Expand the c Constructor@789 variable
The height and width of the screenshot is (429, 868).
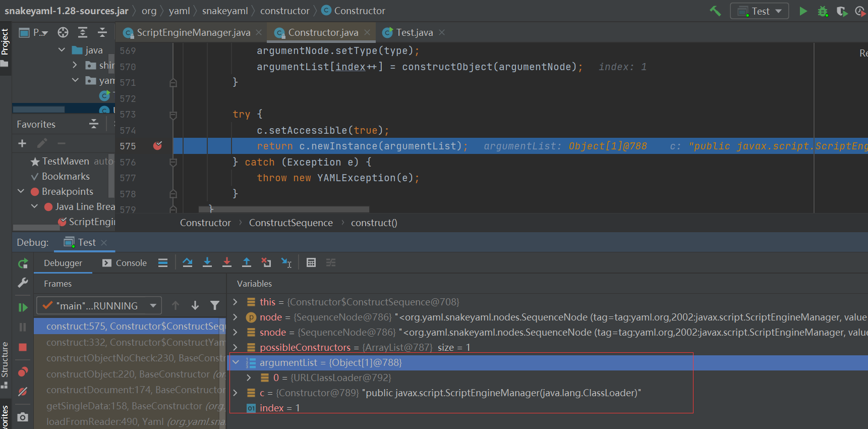(235, 393)
